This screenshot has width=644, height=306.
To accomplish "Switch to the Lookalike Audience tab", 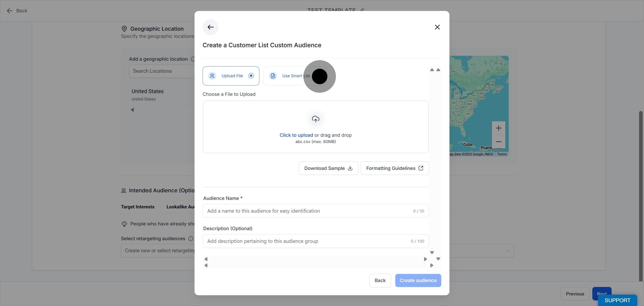I will click(180, 207).
